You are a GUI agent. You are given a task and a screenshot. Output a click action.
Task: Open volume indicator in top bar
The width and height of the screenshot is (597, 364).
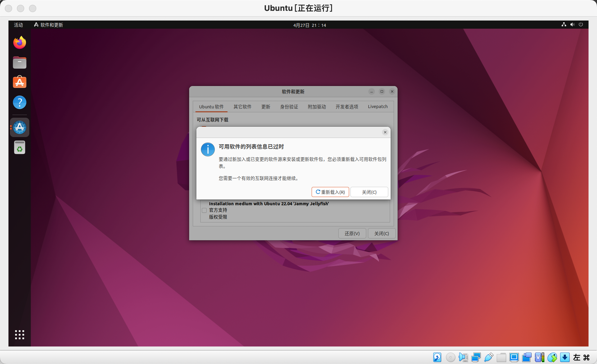(572, 25)
